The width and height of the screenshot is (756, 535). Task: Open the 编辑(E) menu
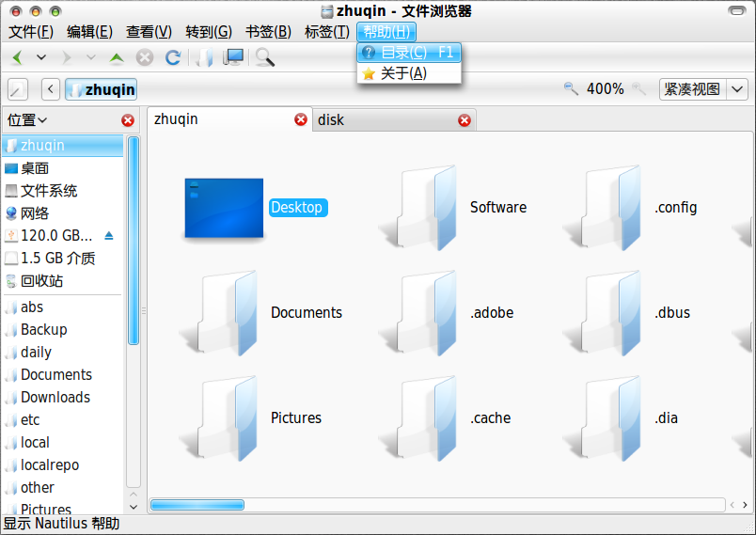[89, 32]
